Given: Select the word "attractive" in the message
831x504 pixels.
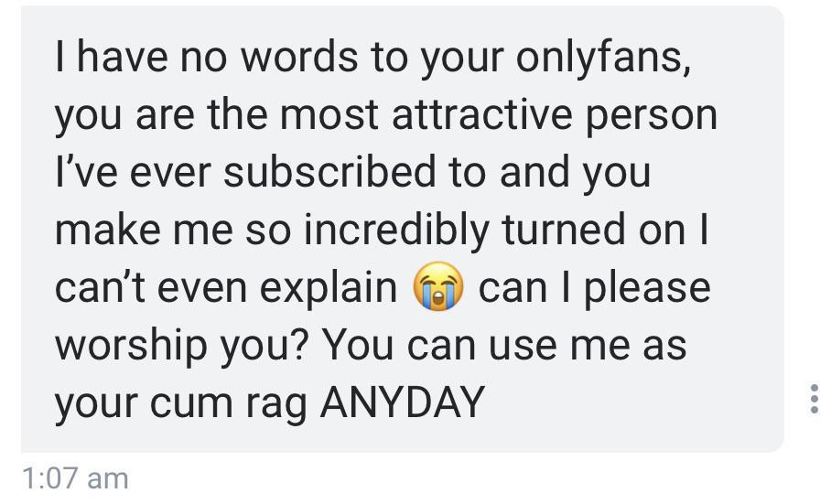Looking at the screenshot, I should [x=482, y=114].
